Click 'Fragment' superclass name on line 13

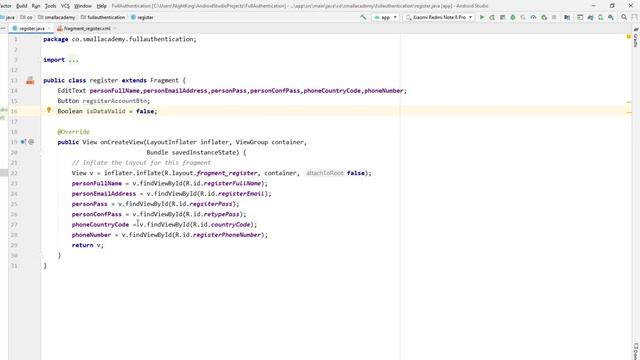[164, 80]
